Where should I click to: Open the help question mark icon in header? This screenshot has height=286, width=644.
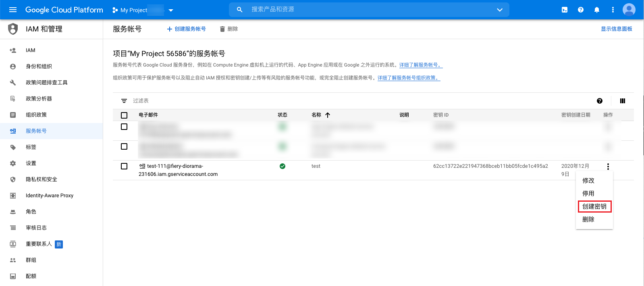point(581,10)
